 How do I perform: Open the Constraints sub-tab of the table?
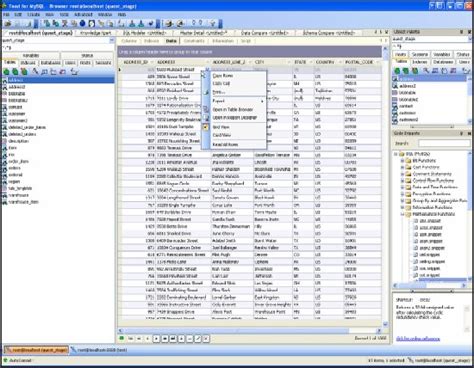pyautogui.click(x=194, y=41)
